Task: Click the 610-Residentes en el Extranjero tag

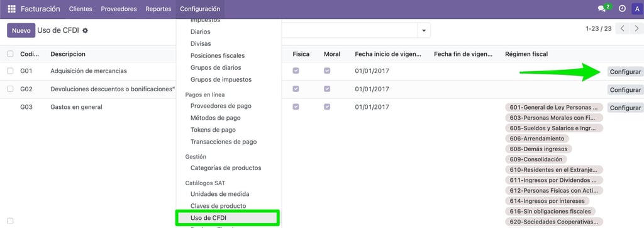Action: coord(553,169)
